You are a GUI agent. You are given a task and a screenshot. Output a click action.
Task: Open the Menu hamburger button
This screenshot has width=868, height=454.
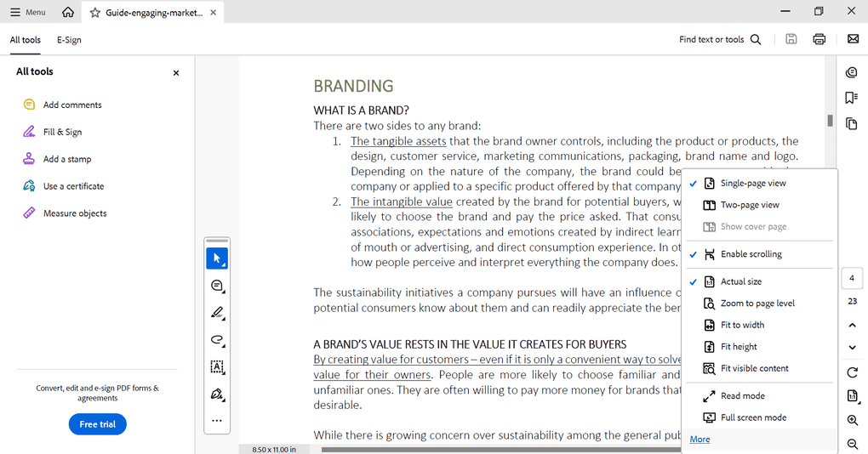pyautogui.click(x=28, y=12)
